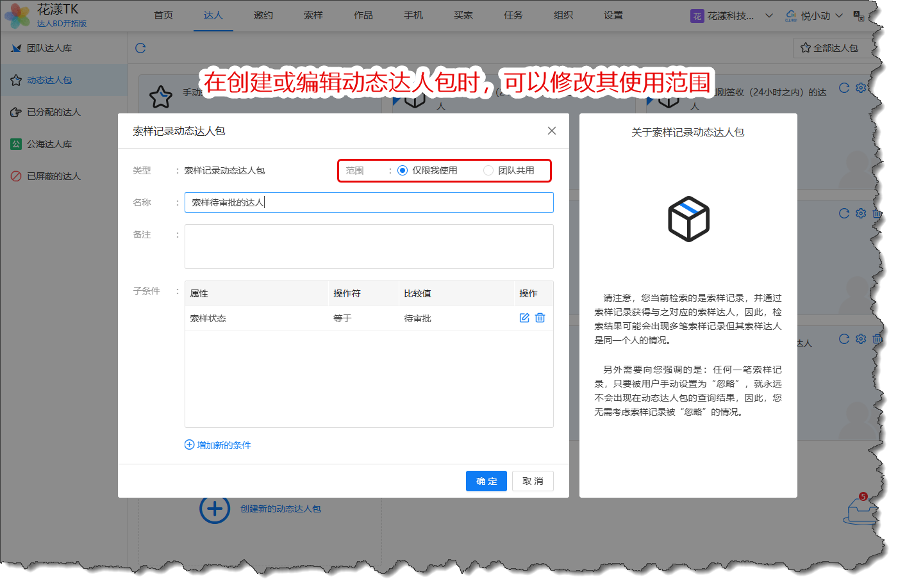Open the 索样 top menu
898x588 pixels.
tap(313, 15)
